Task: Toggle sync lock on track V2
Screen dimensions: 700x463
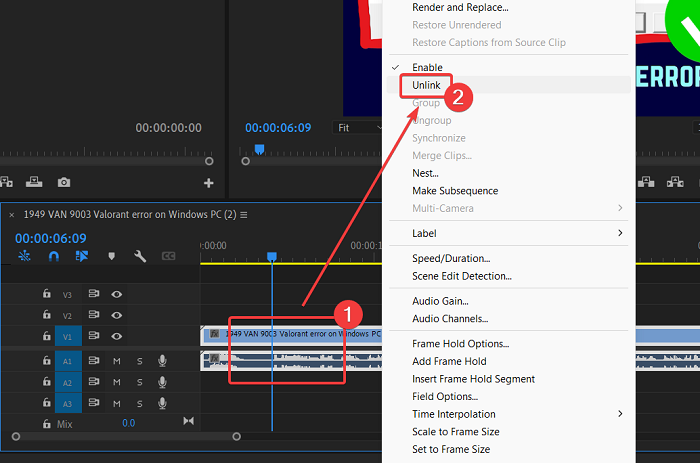Action: (x=94, y=315)
